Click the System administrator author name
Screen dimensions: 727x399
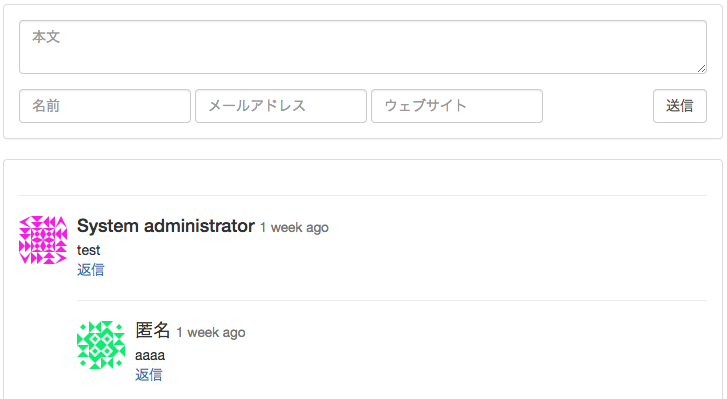pos(166,226)
